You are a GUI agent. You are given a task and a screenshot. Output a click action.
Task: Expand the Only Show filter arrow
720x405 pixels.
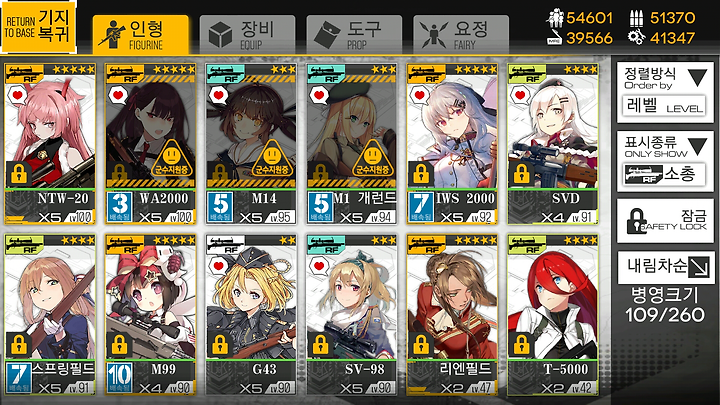pos(698,147)
